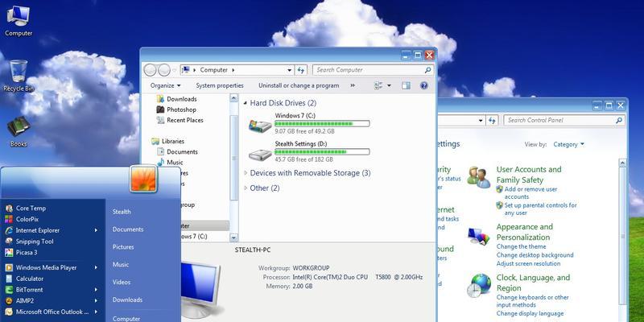The image size is (644, 322).
Task: Click the BitTorrent icon in Start menu
Action: 9,290
